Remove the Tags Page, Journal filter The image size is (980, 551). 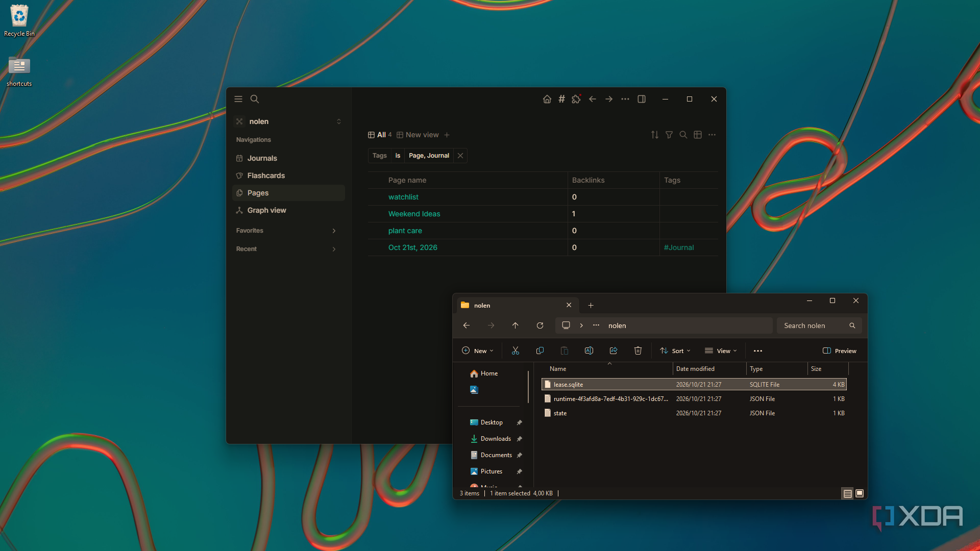coord(460,156)
